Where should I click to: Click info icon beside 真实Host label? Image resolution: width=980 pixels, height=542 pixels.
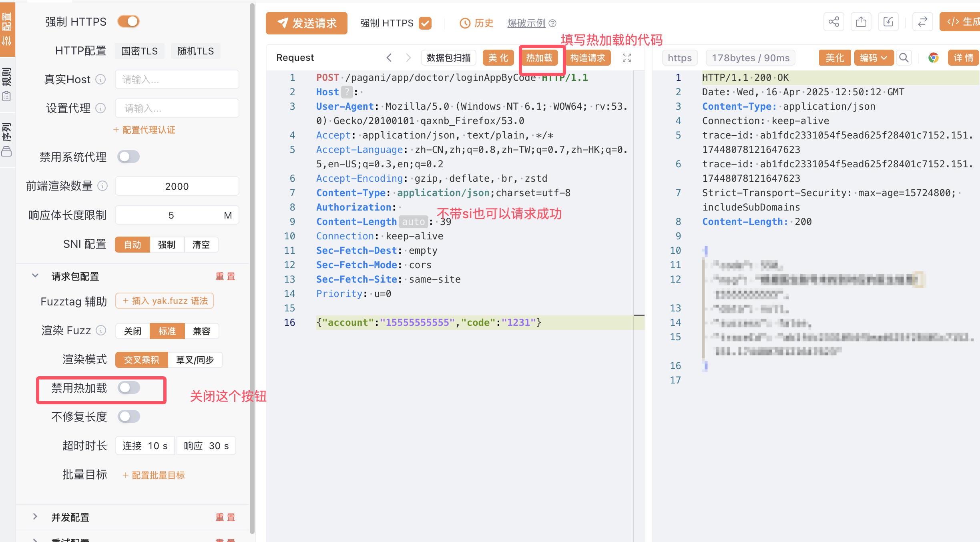click(x=101, y=79)
